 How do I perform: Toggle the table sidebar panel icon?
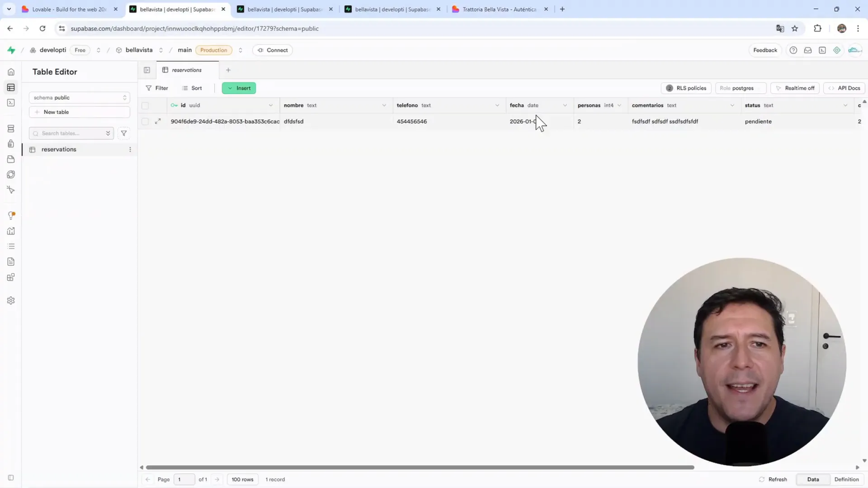tap(147, 70)
